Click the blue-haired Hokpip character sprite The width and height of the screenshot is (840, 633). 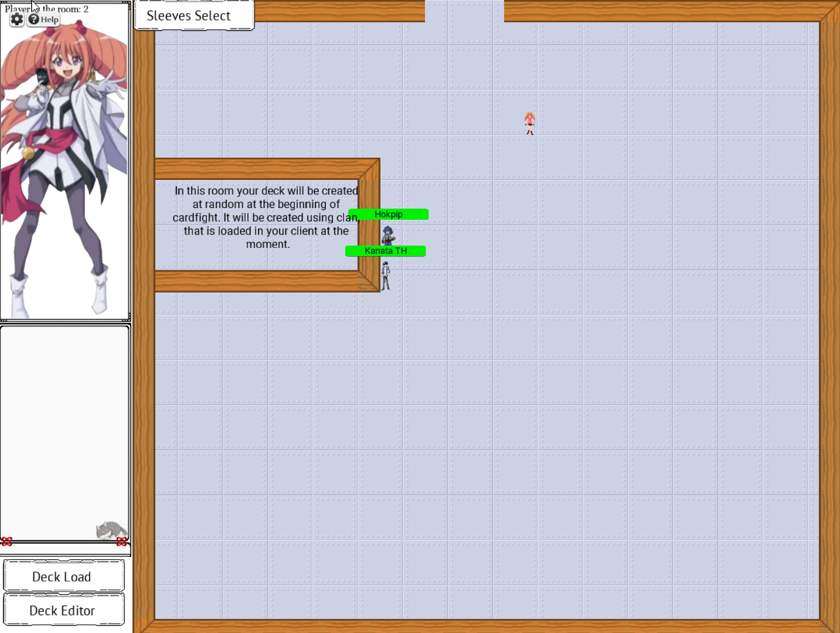pos(388,236)
